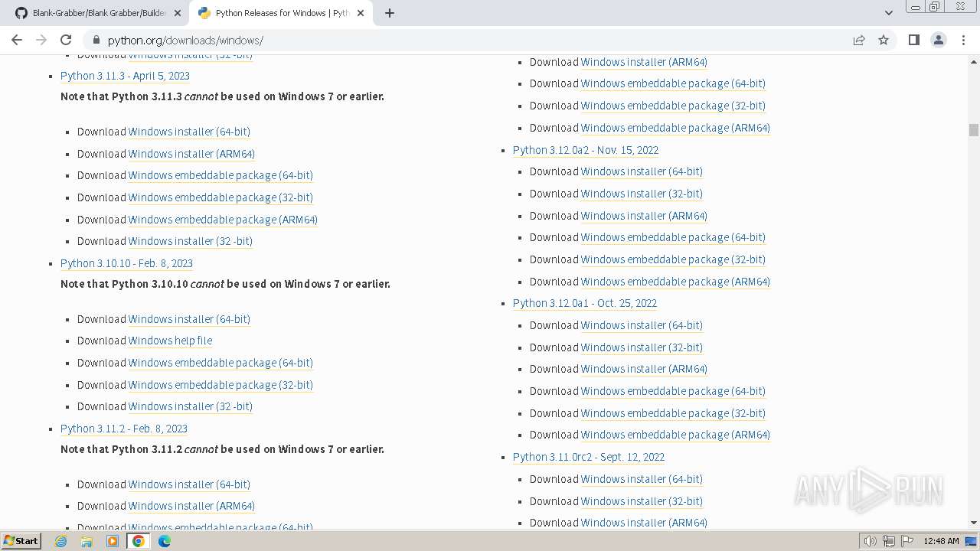
Task: Download 3.10.10 Windows installer (64-bit)
Action: (x=189, y=319)
